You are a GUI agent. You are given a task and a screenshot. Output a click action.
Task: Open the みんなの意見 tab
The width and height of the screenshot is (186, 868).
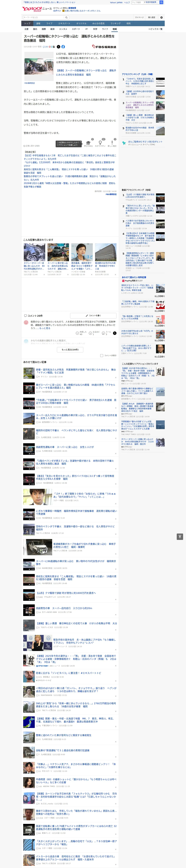tap(98, 24)
